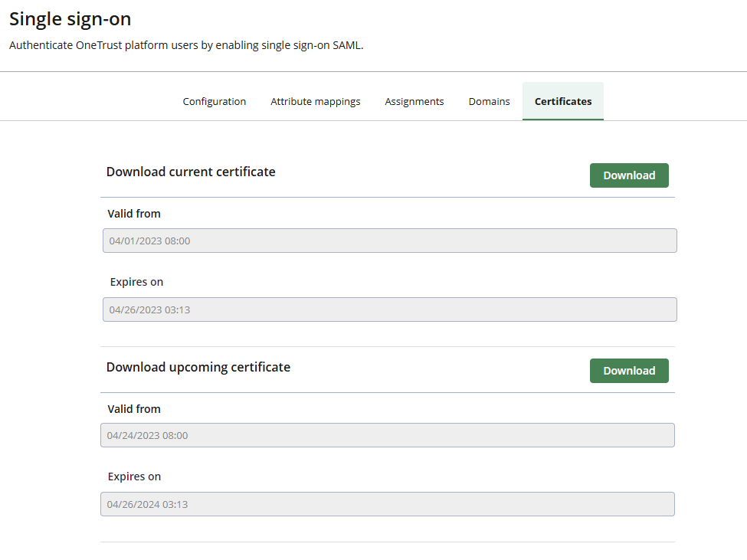Go to the Domains tab
The width and height of the screenshot is (747, 560).
489,101
